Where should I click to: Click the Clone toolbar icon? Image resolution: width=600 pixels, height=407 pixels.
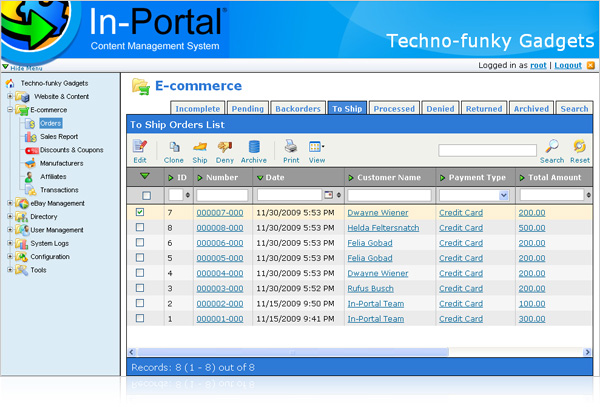[x=174, y=147]
